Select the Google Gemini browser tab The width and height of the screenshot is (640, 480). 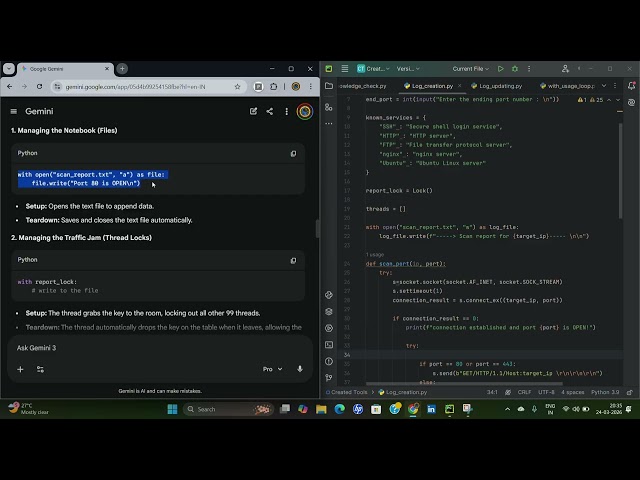tap(65, 69)
